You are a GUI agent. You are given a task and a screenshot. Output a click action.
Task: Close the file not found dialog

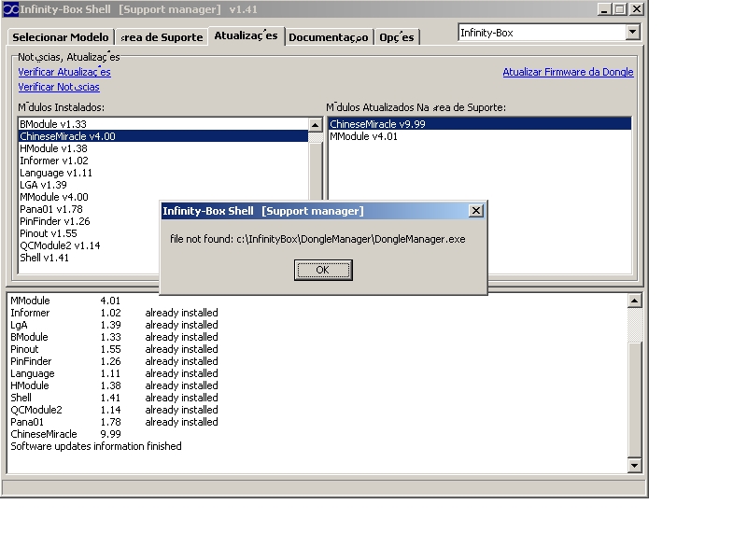coord(475,211)
